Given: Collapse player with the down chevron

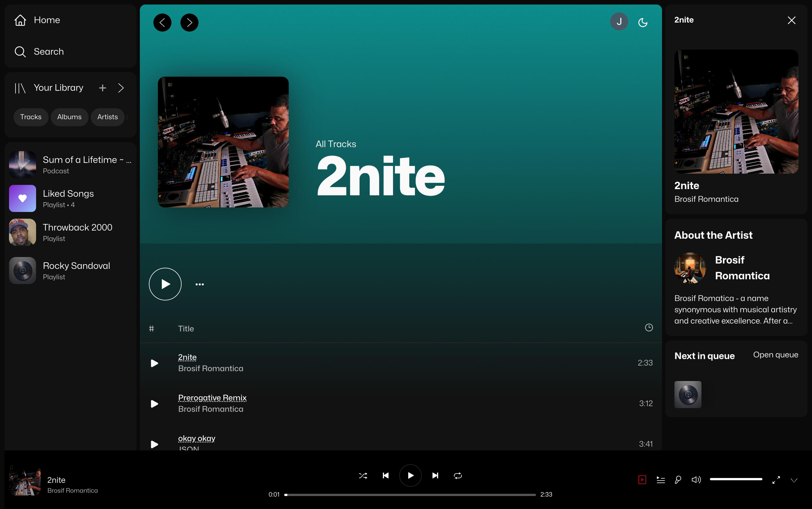Looking at the screenshot, I should click(794, 480).
